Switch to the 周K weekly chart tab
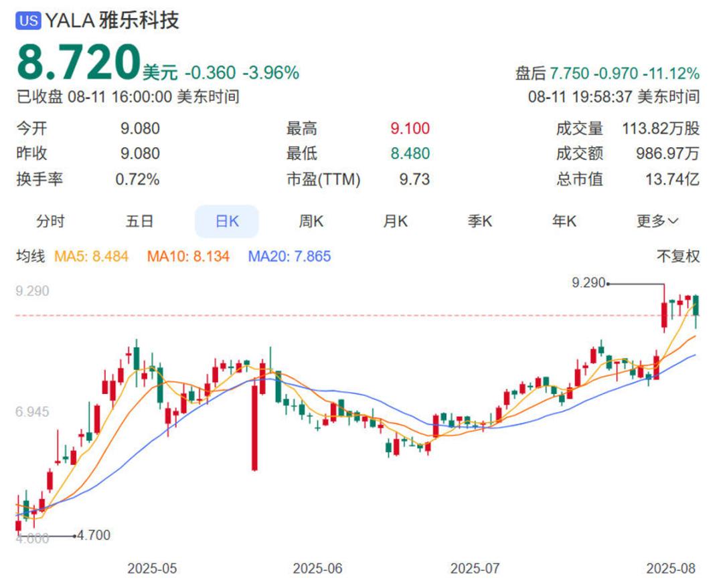723x588 pixels. [311, 221]
